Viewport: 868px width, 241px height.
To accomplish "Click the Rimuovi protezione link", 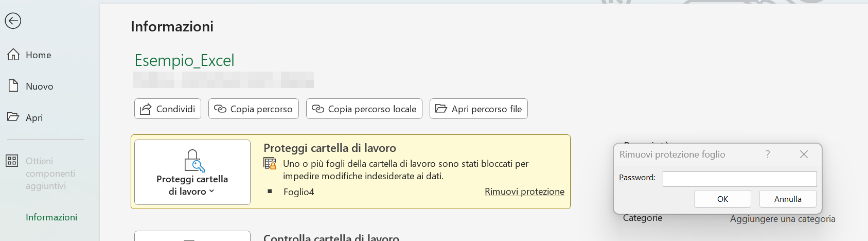I will pos(524,192).
